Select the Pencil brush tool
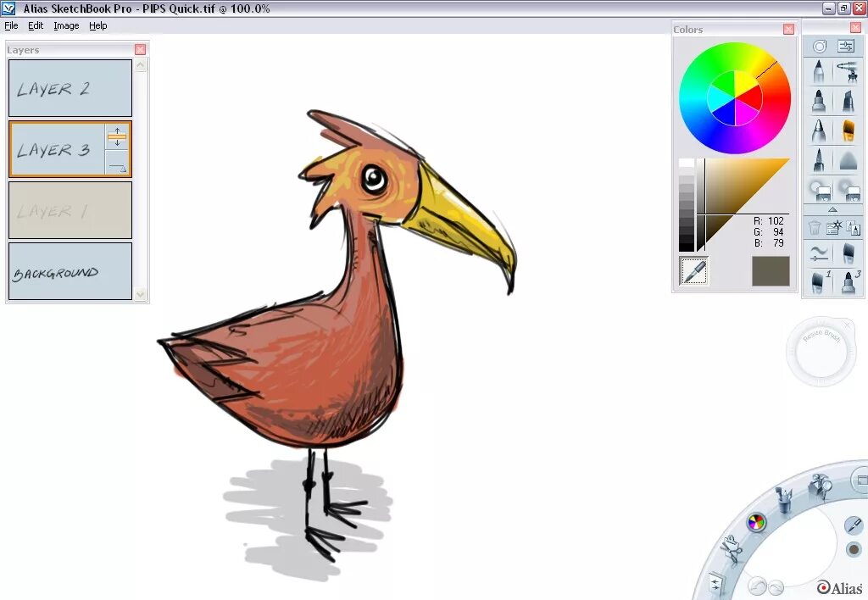Screen dimensions: 868x600 [x=819, y=72]
